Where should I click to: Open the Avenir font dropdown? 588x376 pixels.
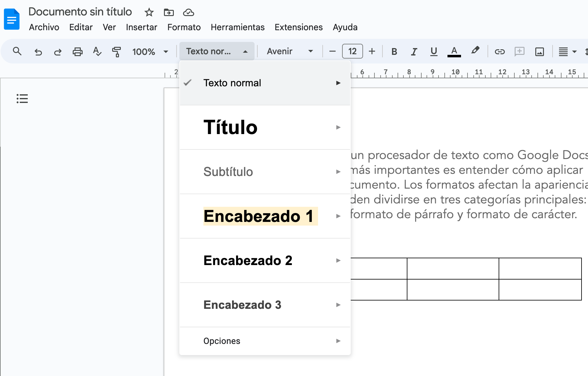click(x=289, y=51)
